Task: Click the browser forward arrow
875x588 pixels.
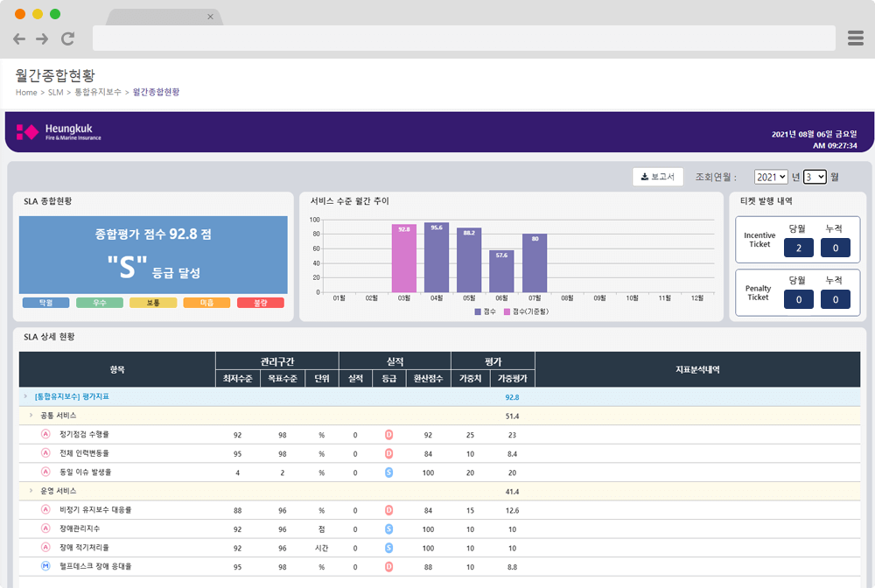Action: 42,38
